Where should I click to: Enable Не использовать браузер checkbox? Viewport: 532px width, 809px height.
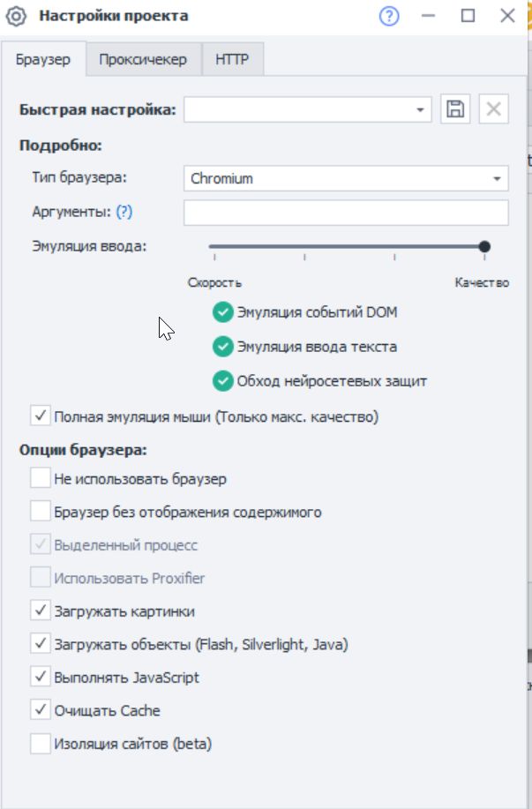coord(41,478)
